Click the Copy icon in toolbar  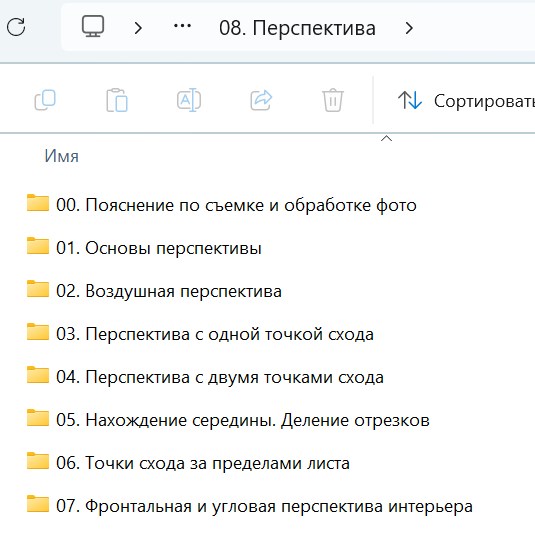coord(45,100)
